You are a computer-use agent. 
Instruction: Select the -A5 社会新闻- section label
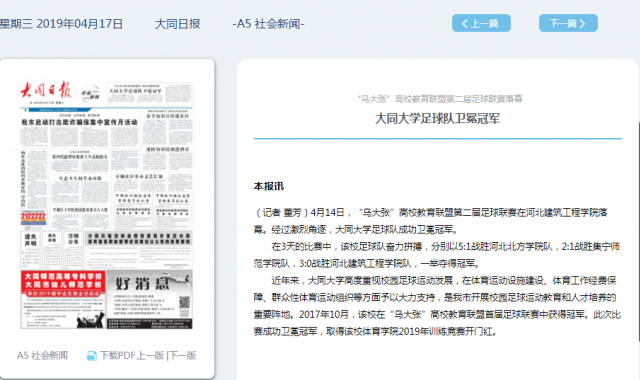coord(268,24)
